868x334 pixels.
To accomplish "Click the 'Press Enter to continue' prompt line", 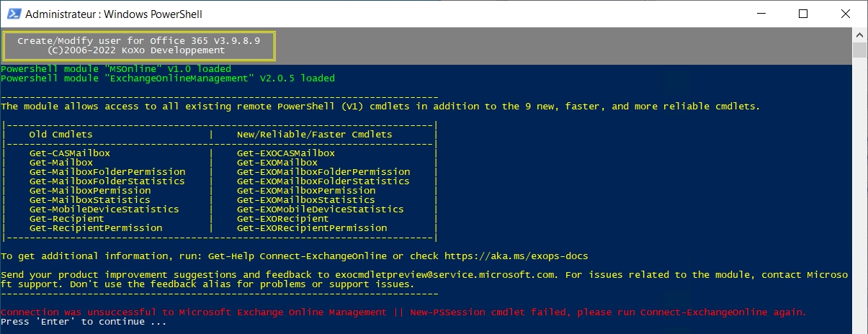I will [84, 322].
